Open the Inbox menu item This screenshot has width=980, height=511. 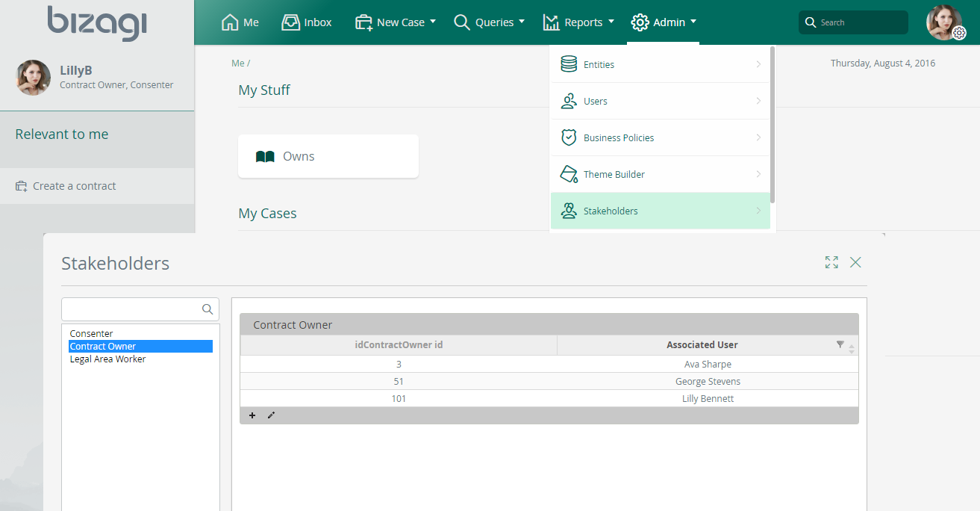click(x=307, y=22)
